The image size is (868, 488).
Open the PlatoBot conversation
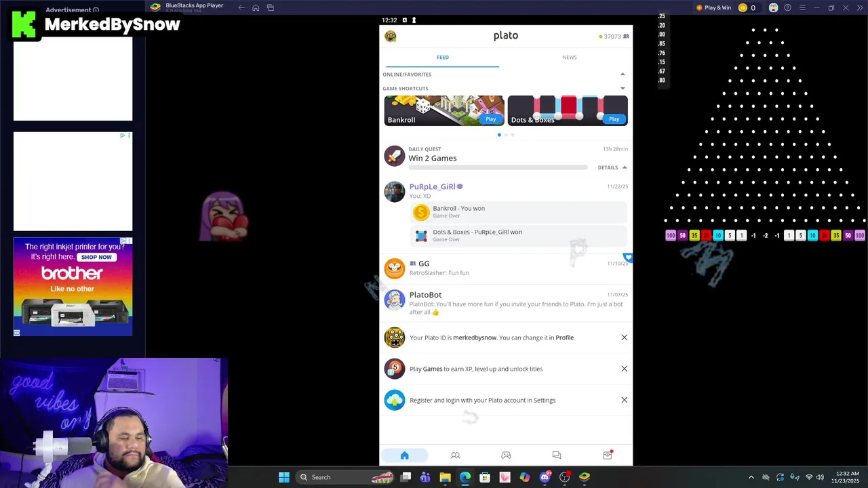[506, 303]
